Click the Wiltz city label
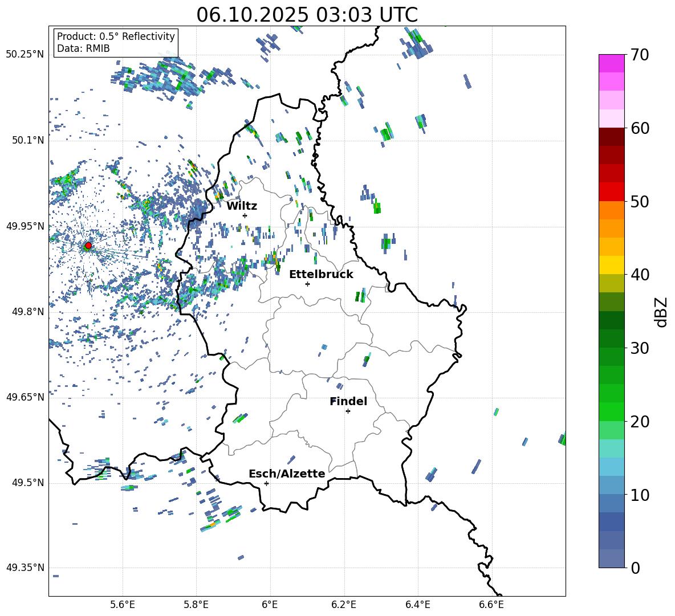675x616 pixels. coord(242,206)
